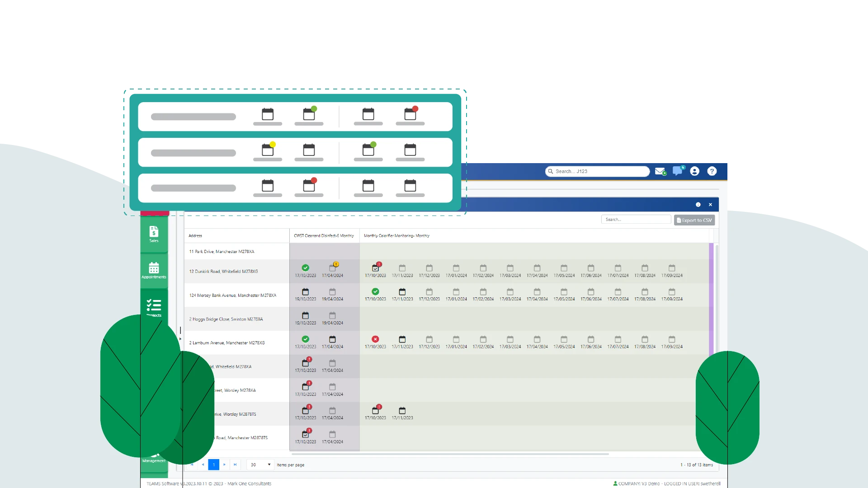This screenshot has width=868, height=488.
Task: Jump to last page arrow
Action: tap(235, 465)
